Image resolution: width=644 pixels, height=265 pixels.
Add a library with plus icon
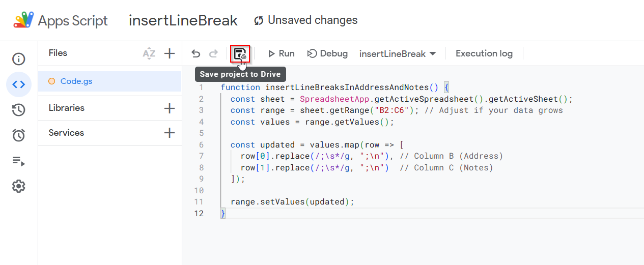170,108
